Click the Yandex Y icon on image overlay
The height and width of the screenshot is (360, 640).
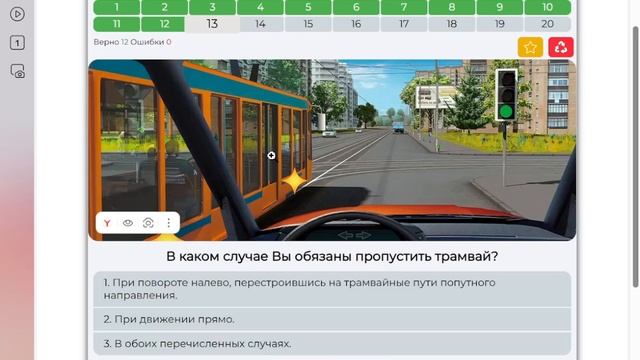coord(107,223)
